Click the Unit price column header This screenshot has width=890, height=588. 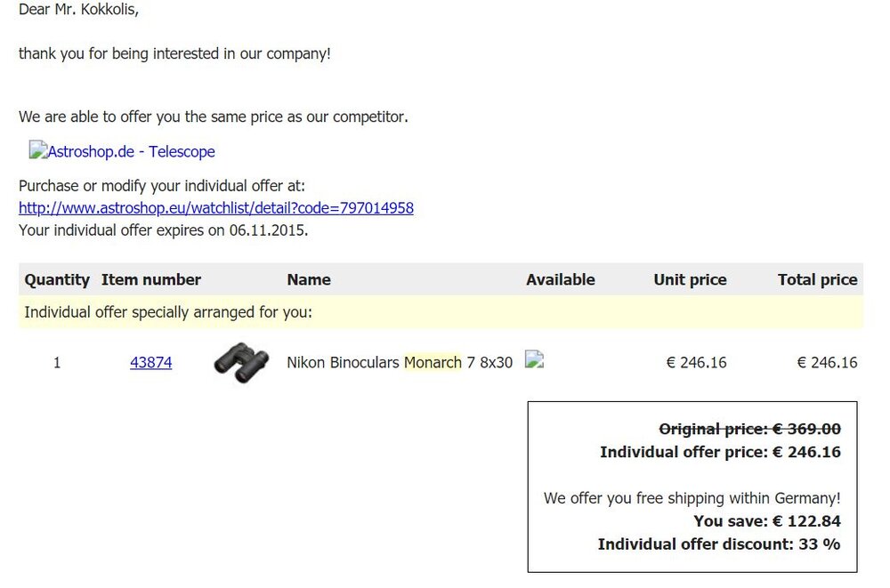tap(690, 279)
